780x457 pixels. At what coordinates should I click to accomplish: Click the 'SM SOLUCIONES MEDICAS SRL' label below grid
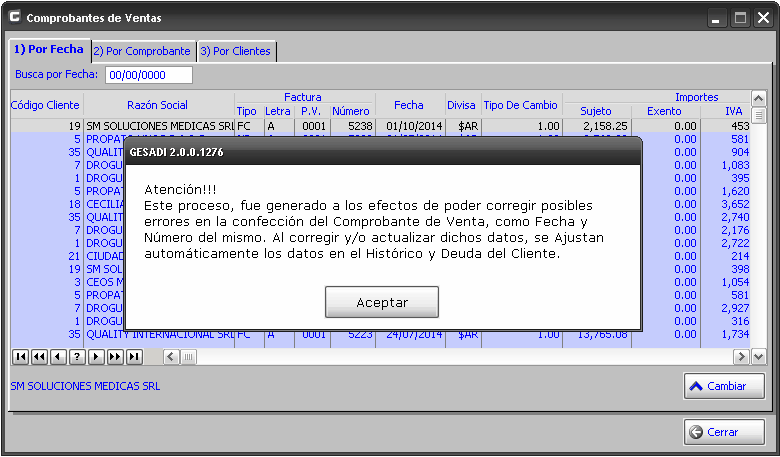pyautogui.click(x=86, y=386)
